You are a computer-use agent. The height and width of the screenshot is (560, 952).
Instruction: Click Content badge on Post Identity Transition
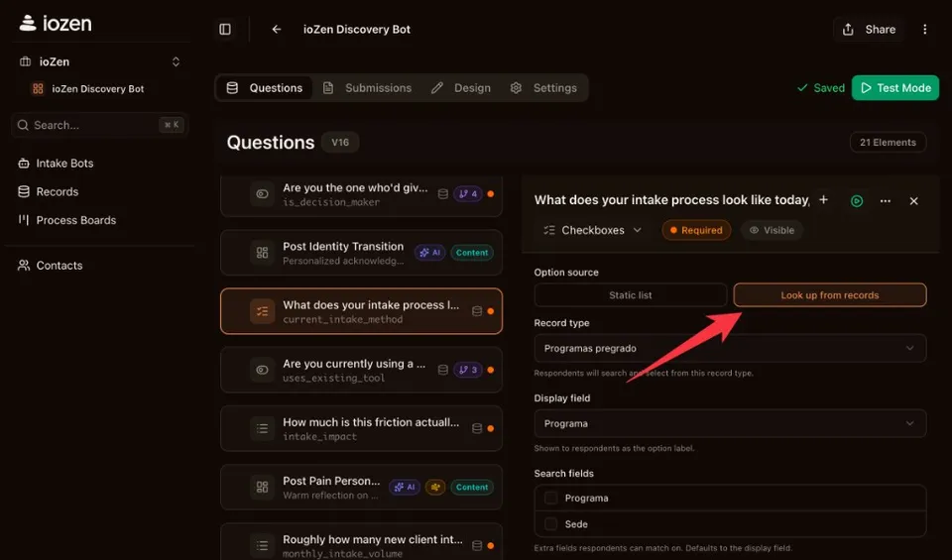point(472,253)
